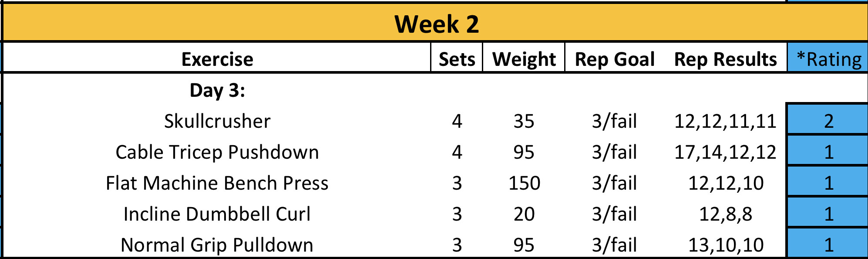Select the Flat Machine Bench Press weight 150

524,183
